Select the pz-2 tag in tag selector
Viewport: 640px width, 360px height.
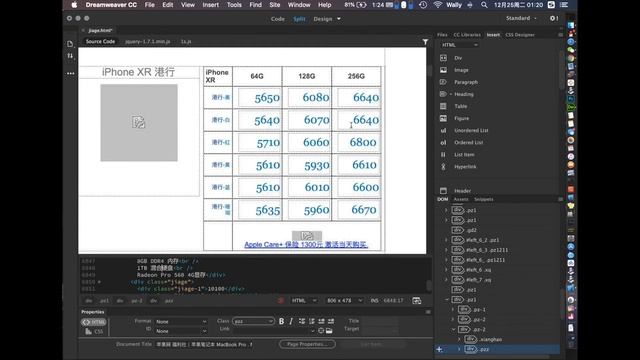click(x=137, y=301)
